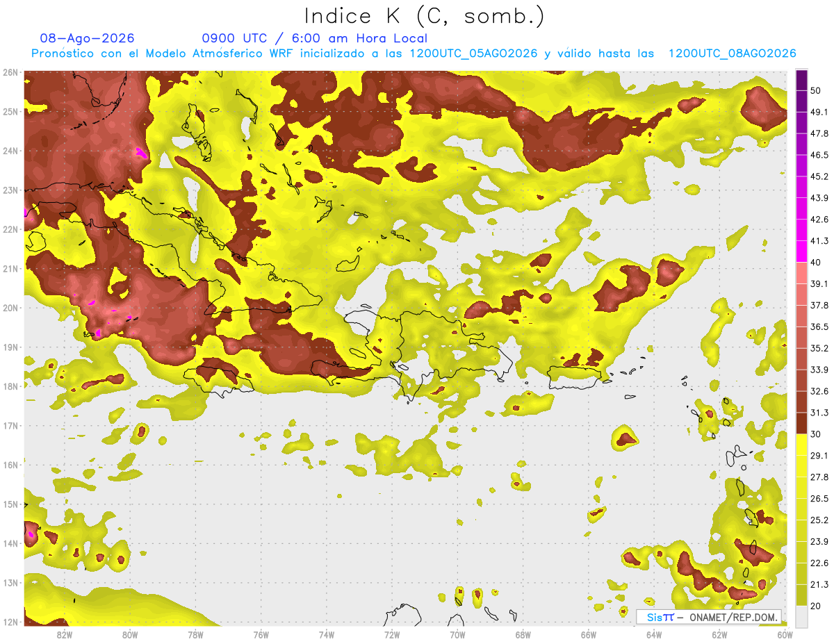Click the color scale value '29.1'
Viewport: 834px width, 644px height.
click(819, 456)
